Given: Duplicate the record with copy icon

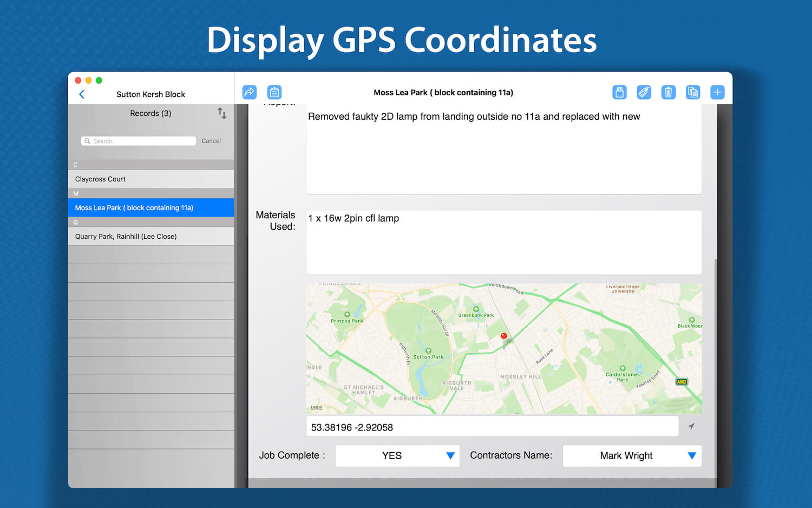Looking at the screenshot, I should point(693,92).
